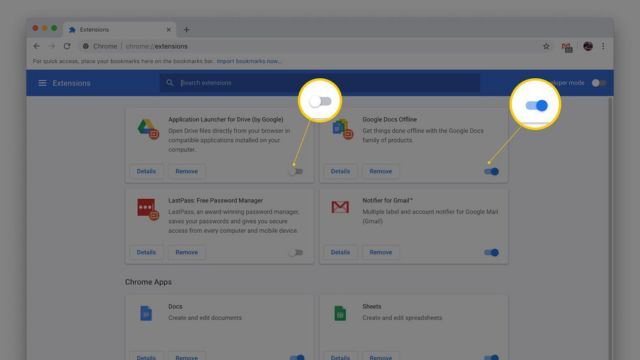Enable LastPass extension toggle
640x360 pixels.
click(x=296, y=253)
